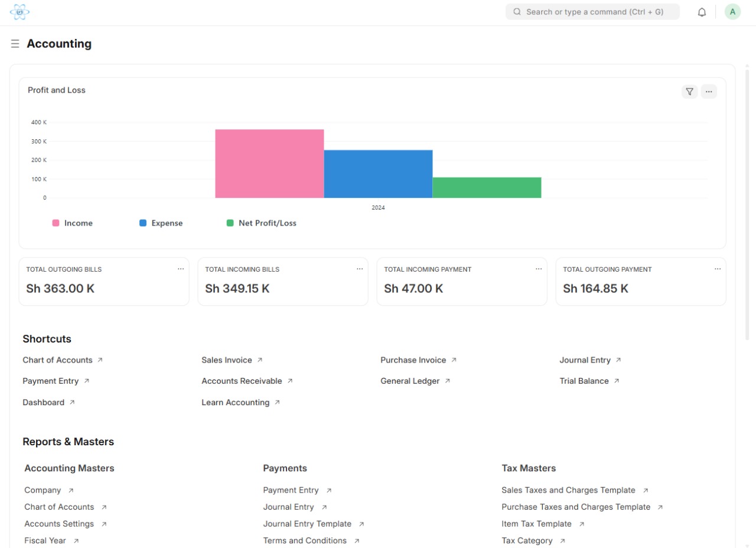Image resolution: width=756 pixels, height=548 pixels.
Task: Click the Profit and Loss filter icon
Action: coord(689,92)
